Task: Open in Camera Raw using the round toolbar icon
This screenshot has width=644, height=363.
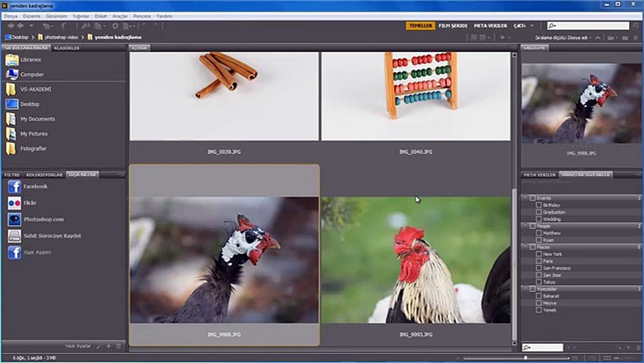Action: [115, 26]
